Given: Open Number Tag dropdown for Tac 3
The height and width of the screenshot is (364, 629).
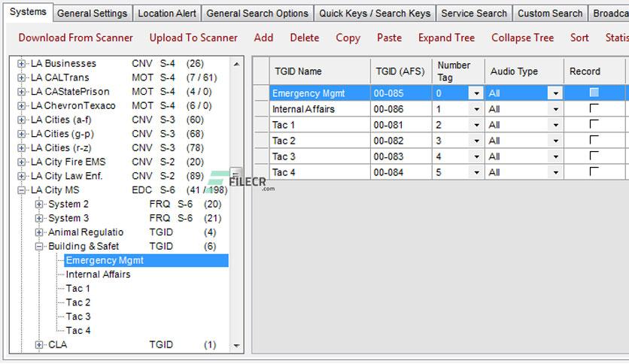Looking at the screenshot, I should pyautogui.click(x=476, y=156).
